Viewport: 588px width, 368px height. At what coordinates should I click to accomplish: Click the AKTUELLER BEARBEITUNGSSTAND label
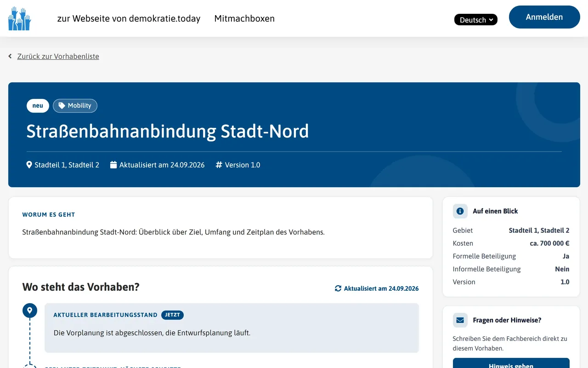point(106,315)
